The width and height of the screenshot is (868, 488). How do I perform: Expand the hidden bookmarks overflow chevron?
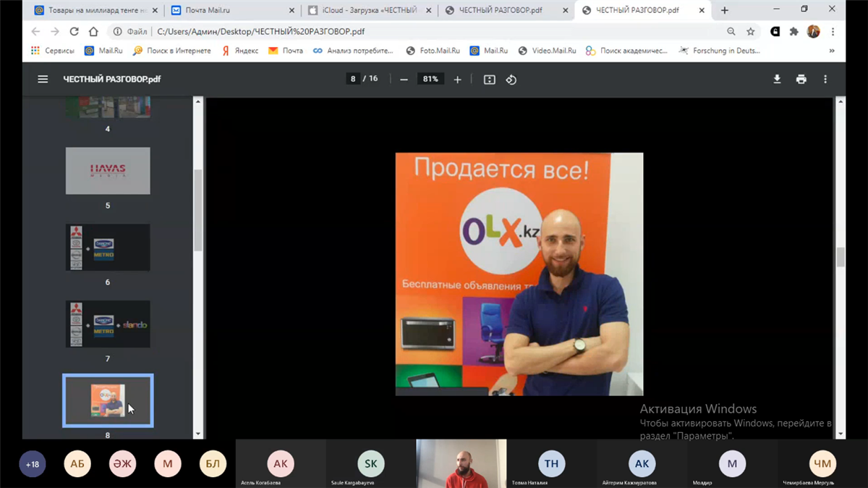[x=831, y=51]
